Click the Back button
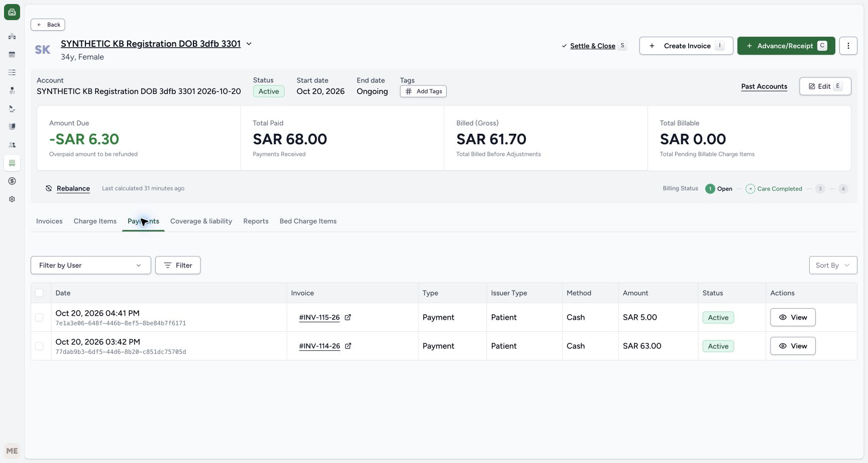The height and width of the screenshot is (463, 868). coord(48,25)
